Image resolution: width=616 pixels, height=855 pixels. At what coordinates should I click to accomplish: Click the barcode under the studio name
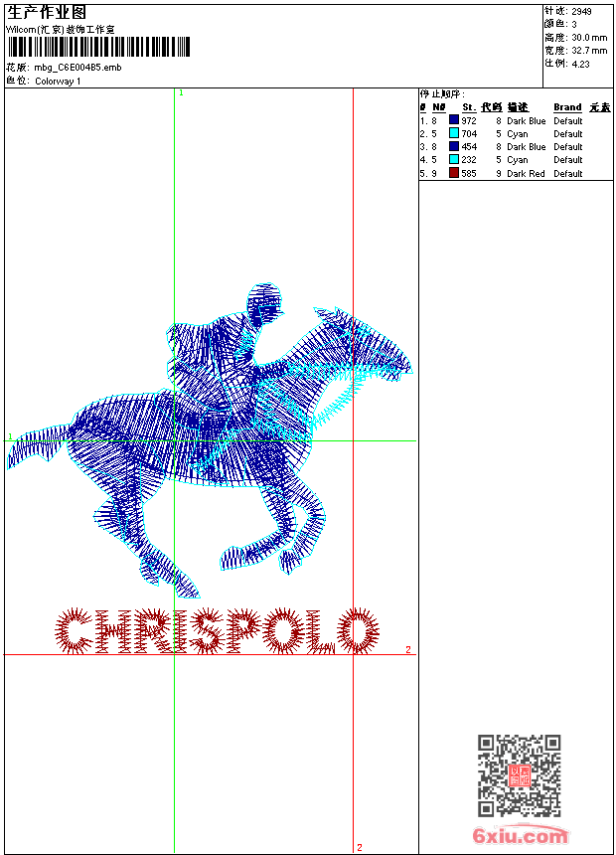[98, 47]
